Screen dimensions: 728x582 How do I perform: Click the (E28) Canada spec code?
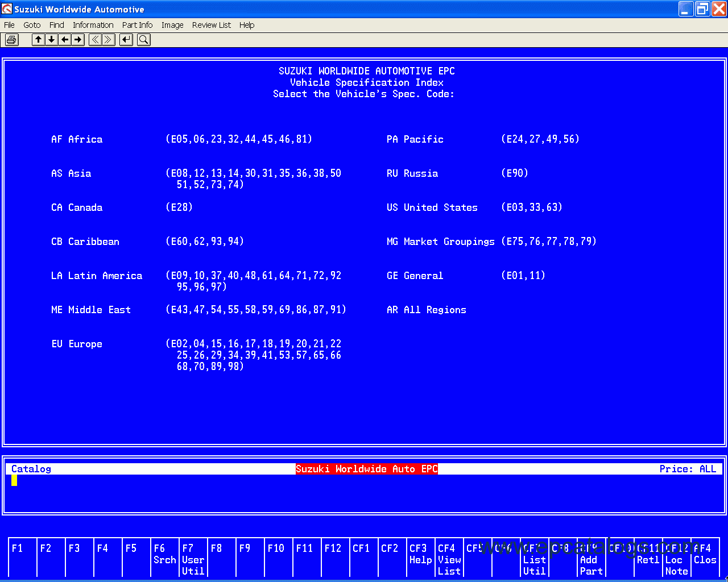click(179, 207)
